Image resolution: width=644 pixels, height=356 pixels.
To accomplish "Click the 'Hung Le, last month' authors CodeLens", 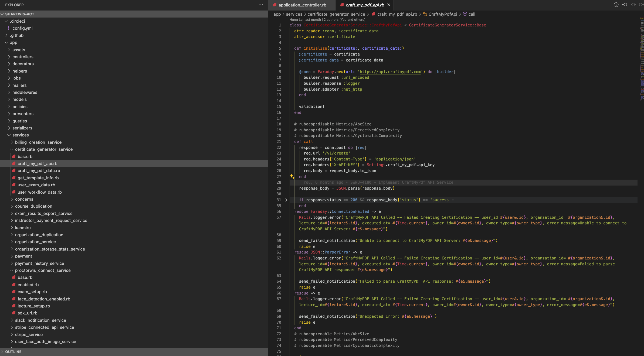I will point(327,19).
